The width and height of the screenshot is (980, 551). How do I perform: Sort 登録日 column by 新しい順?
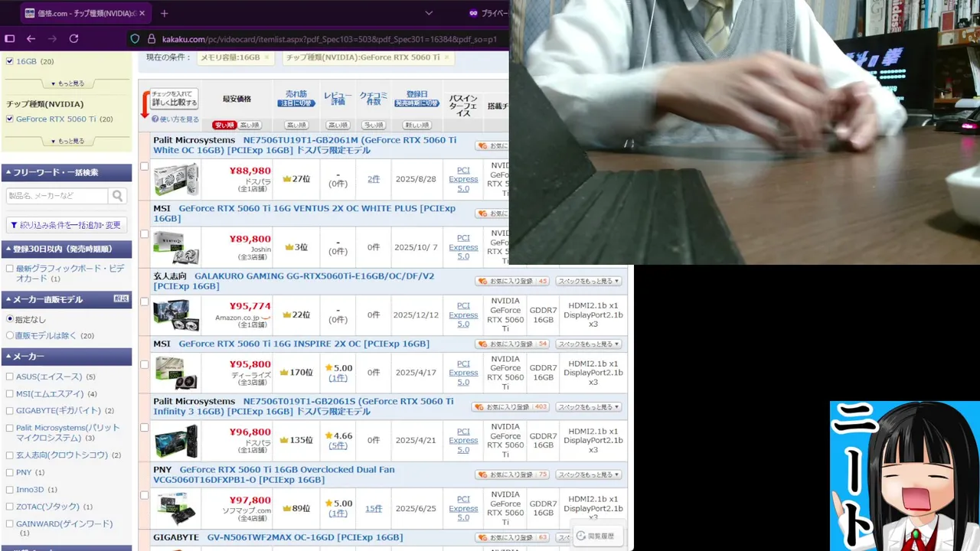417,126
